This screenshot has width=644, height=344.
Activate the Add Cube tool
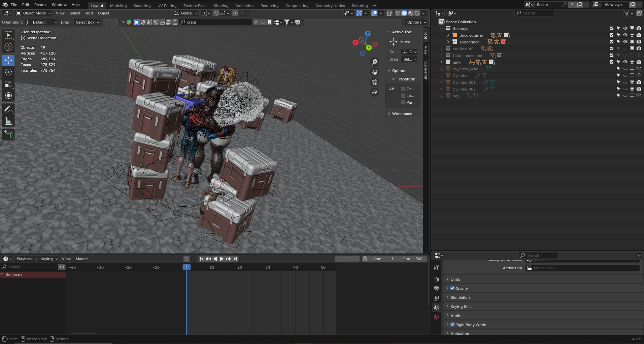click(x=8, y=135)
